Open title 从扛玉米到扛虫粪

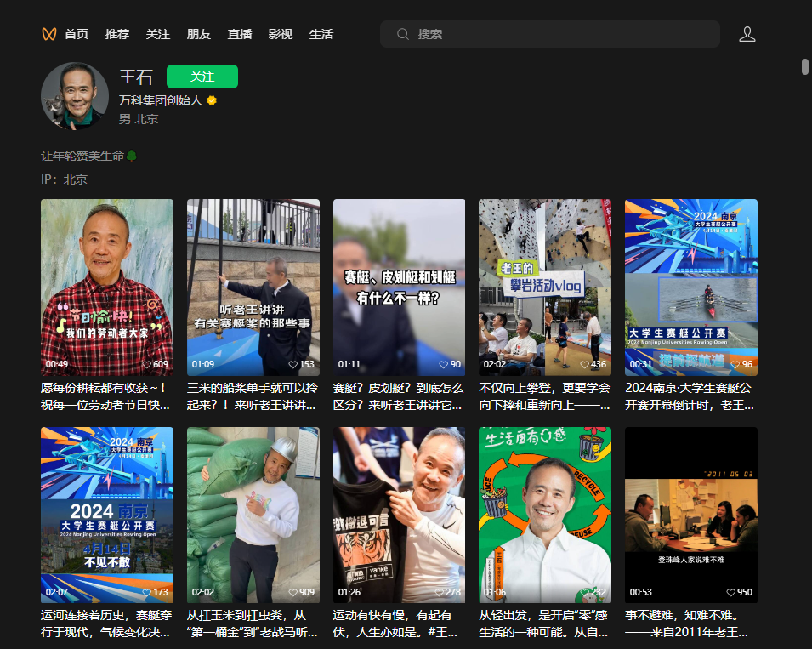(x=253, y=623)
